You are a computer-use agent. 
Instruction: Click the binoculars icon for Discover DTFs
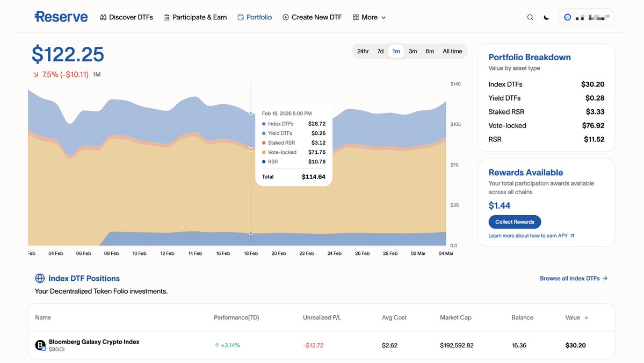pos(103,17)
